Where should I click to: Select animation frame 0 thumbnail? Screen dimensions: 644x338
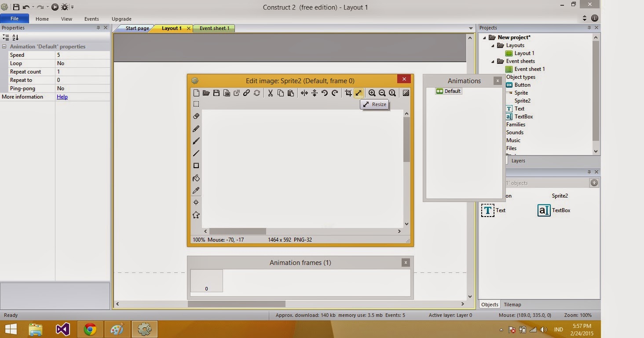(x=207, y=281)
